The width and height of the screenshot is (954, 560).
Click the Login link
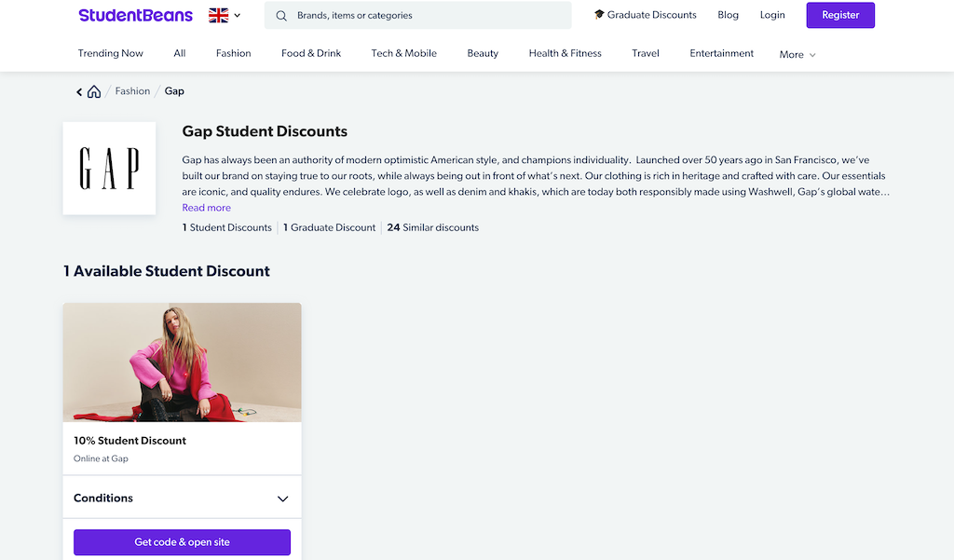click(772, 15)
